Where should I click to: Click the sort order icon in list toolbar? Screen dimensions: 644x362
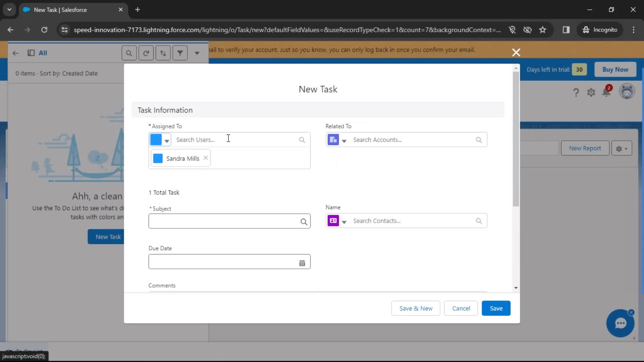tap(163, 53)
